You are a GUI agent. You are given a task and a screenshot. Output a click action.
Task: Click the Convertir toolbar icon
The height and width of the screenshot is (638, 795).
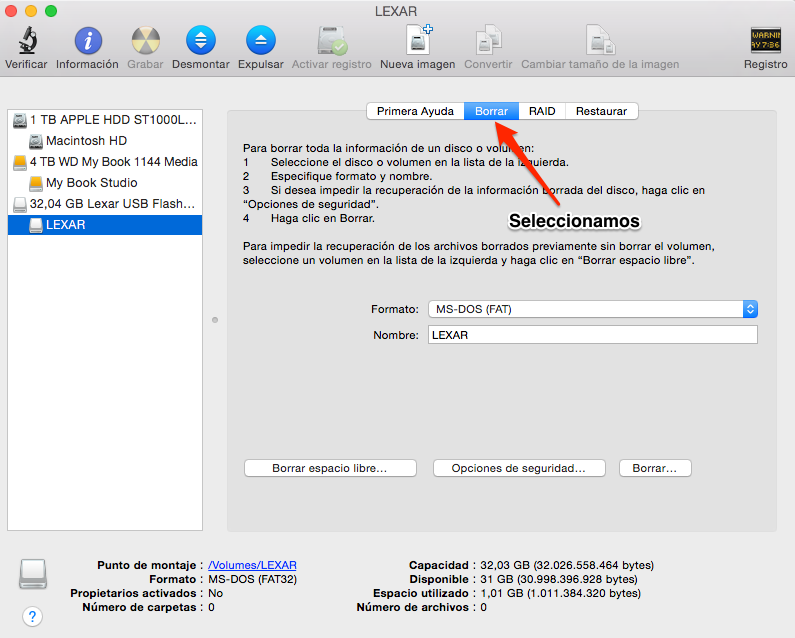click(x=488, y=40)
